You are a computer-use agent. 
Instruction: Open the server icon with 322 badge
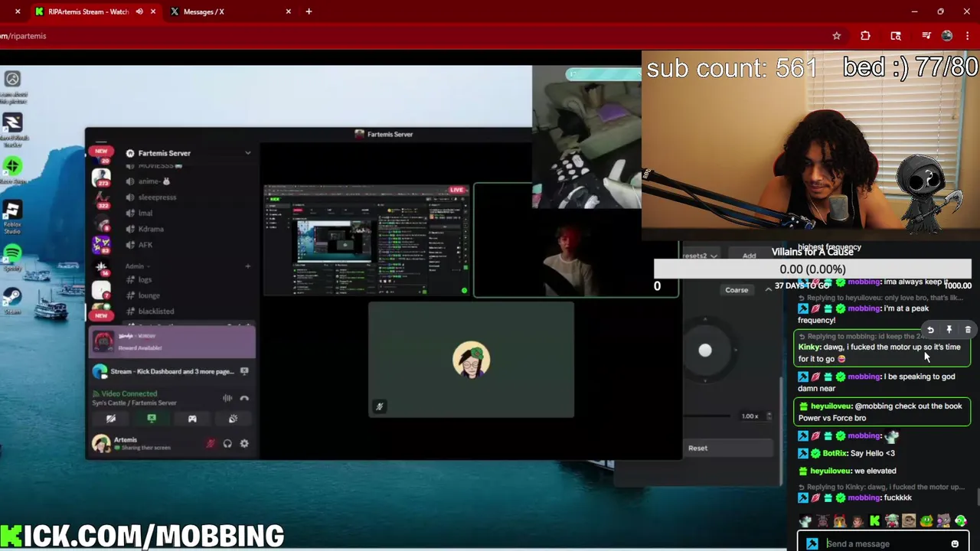click(101, 201)
